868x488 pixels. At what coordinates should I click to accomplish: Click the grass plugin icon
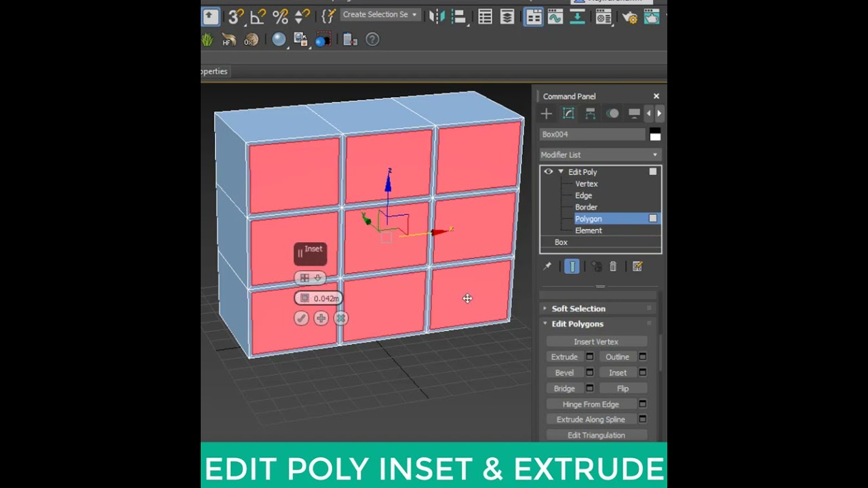point(208,40)
